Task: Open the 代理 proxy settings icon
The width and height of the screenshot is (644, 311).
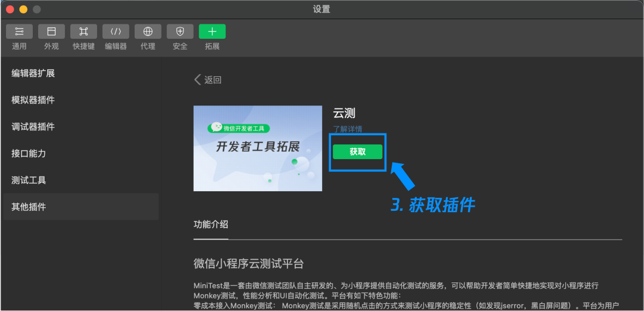Action: (148, 32)
